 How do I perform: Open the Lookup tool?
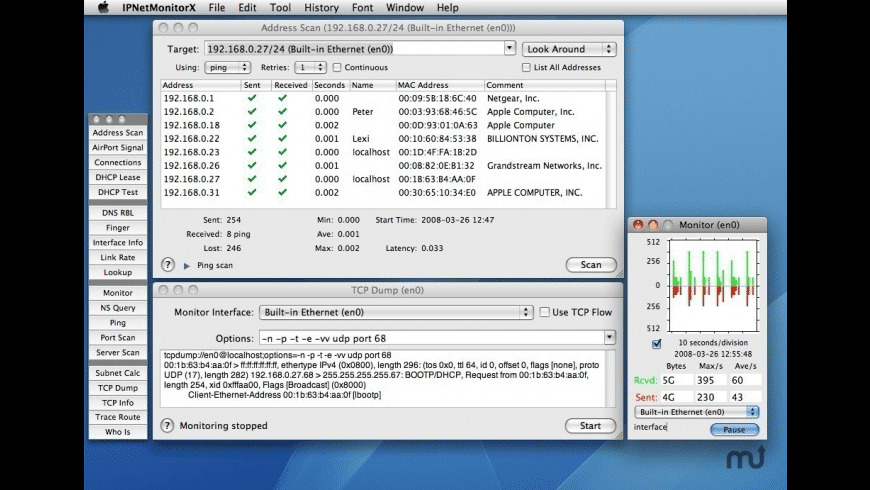(118, 272)
